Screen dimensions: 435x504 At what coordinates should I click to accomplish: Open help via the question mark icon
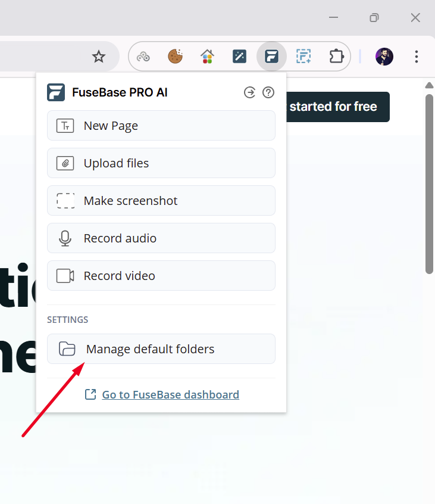click(x=268, y=92)
